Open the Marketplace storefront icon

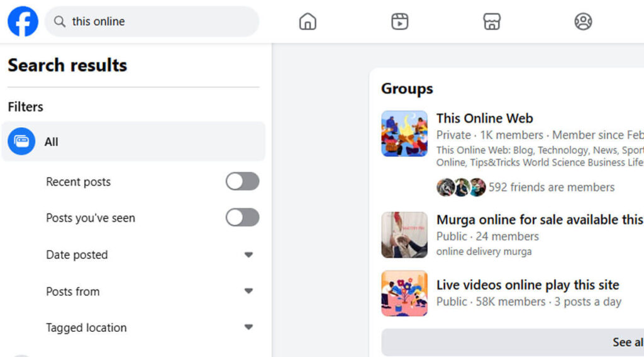coord(492,21)
